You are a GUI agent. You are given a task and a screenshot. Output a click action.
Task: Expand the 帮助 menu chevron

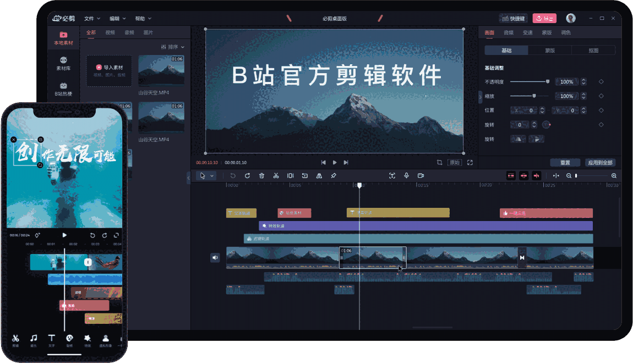coord(149,18)
